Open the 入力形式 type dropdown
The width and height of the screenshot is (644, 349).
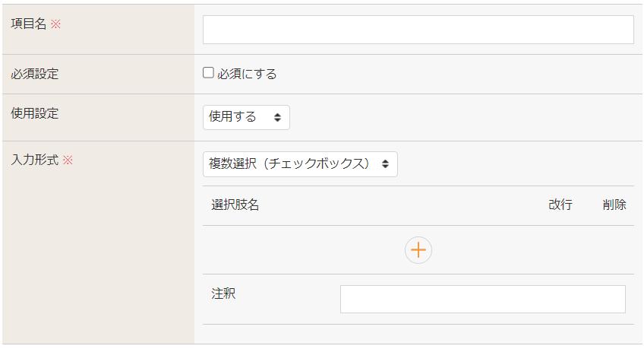point(300,164)
